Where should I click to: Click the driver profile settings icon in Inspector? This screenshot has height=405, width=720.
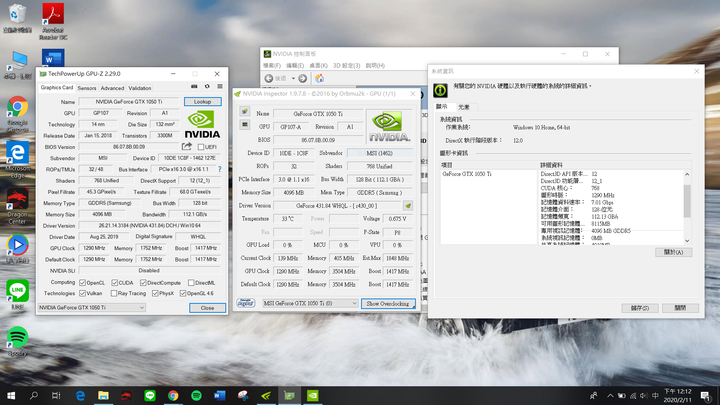point(408,206)
